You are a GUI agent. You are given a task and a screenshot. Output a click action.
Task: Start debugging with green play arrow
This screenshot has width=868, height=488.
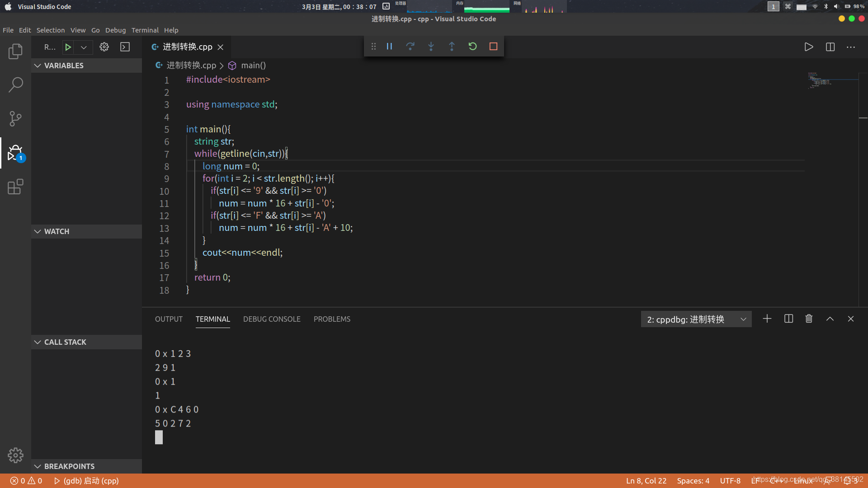68,47
